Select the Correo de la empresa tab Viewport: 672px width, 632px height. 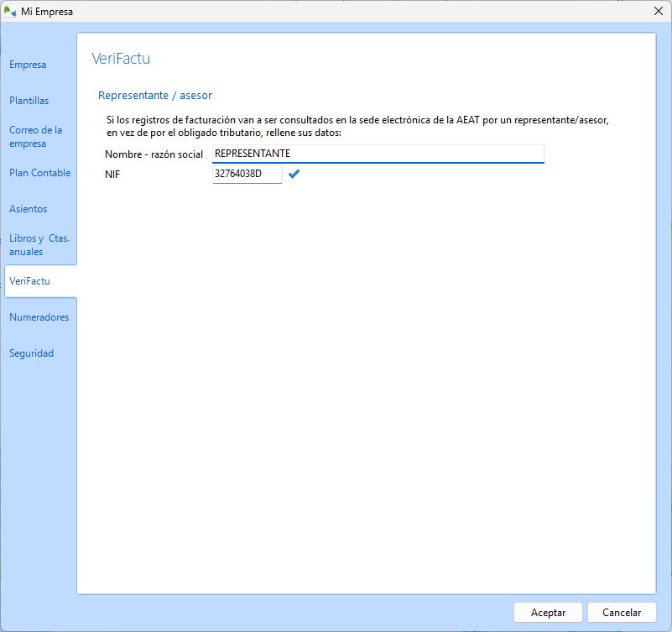coord(35,137)
